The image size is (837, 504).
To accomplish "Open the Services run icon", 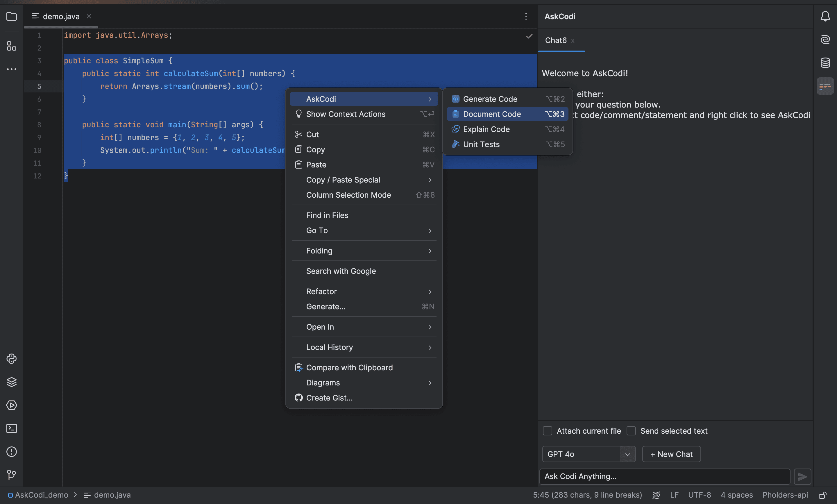I will pos(12,405).
